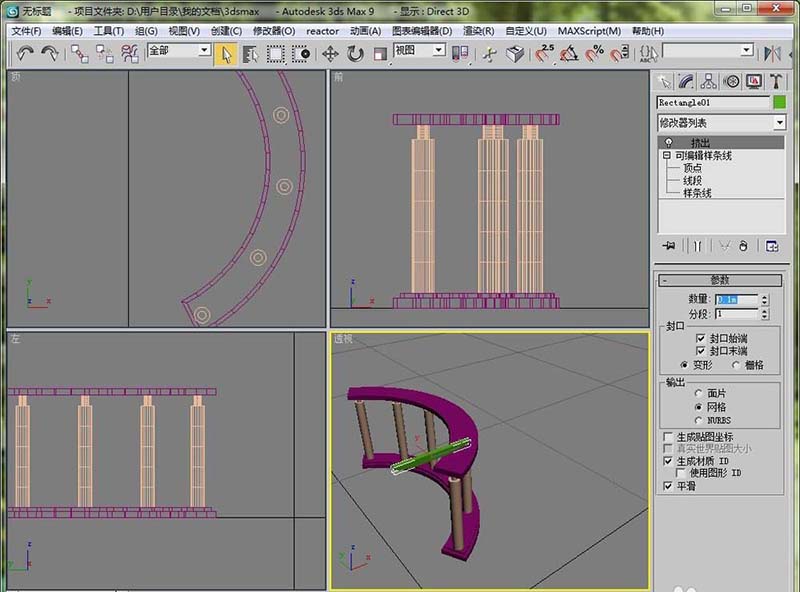This screenshot has width=800, height=592.
Task: Select the Move tool
Action: [x=330, y=54]
